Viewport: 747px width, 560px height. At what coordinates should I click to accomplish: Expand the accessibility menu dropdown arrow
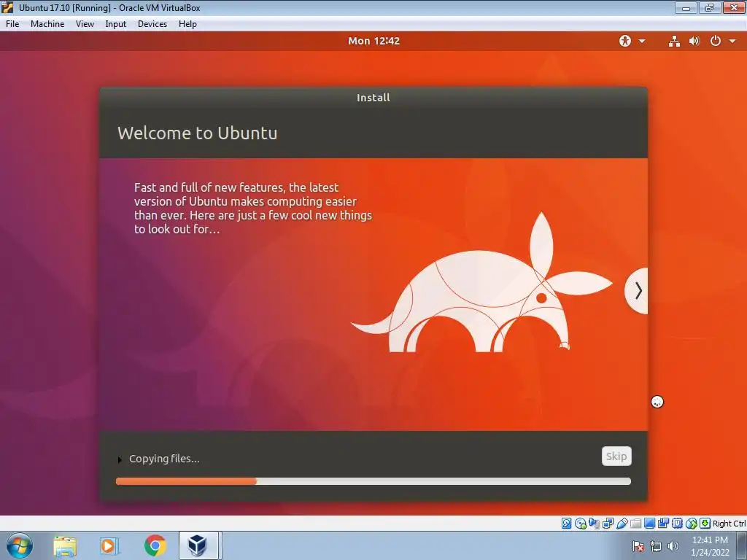(642, 41)
